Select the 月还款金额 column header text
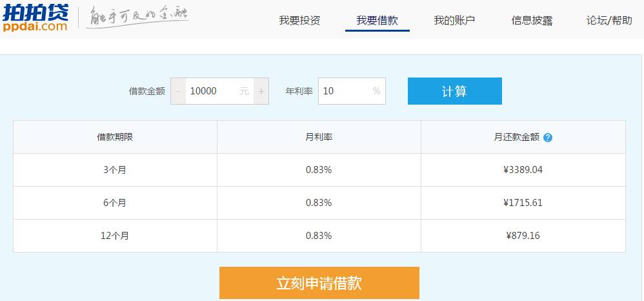644x301 pixels. point(517,138)
